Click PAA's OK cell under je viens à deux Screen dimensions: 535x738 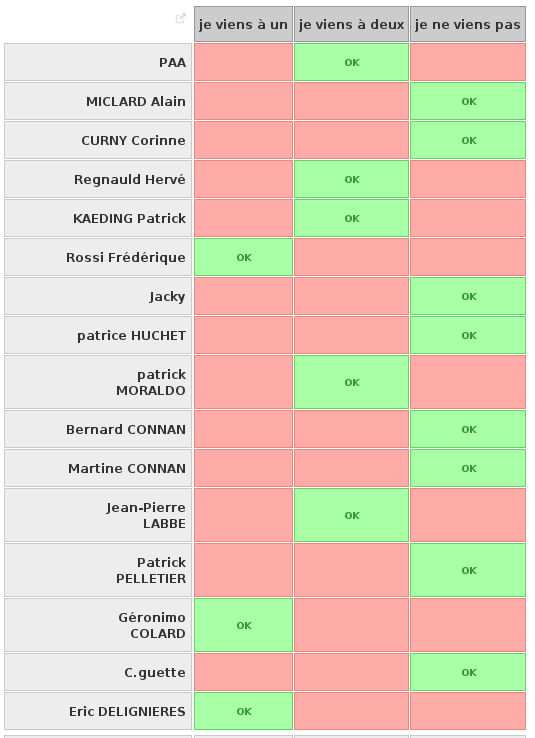point(351,62)
